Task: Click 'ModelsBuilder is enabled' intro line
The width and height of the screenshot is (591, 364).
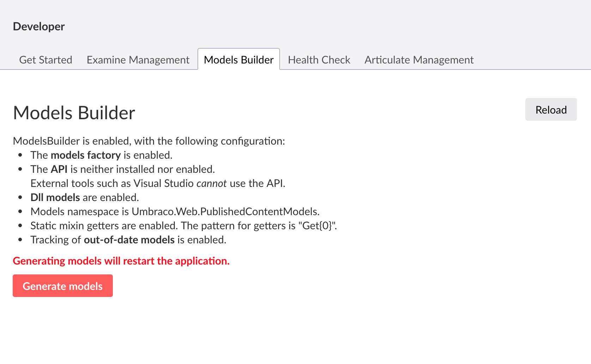Action: click(149, 141)
